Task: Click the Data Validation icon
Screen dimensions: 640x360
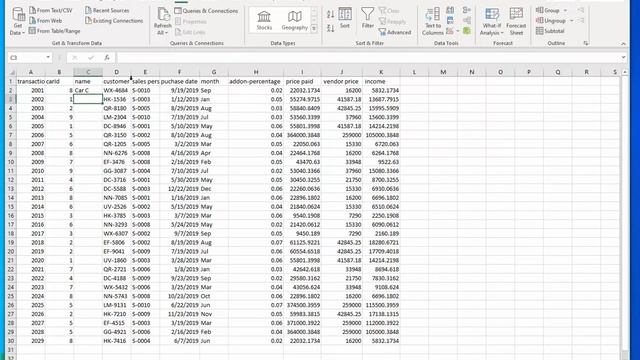Action: (x=449, y=31)
